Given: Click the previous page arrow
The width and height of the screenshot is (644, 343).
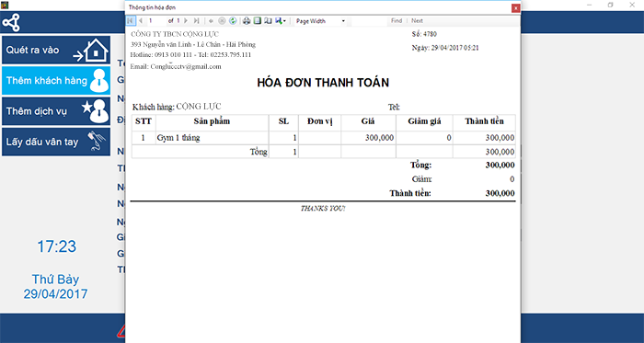Looking at the screenshot, I should point(141,20).
